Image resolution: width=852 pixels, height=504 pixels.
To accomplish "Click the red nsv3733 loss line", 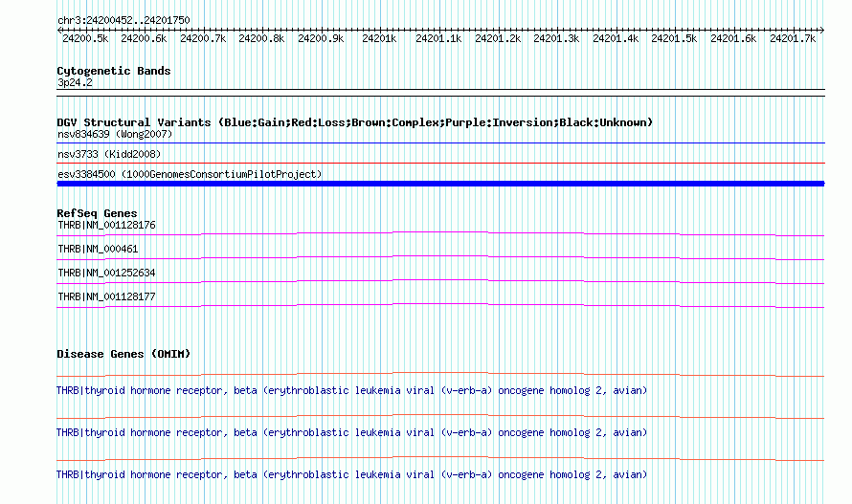I will (x=440, y=163).
